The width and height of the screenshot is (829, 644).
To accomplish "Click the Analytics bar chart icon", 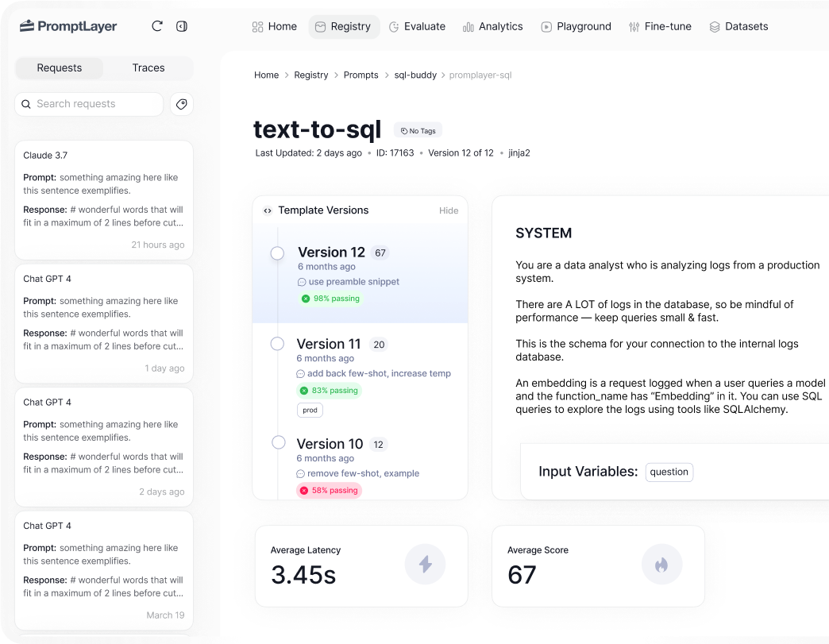I will (x=468, y=27).
